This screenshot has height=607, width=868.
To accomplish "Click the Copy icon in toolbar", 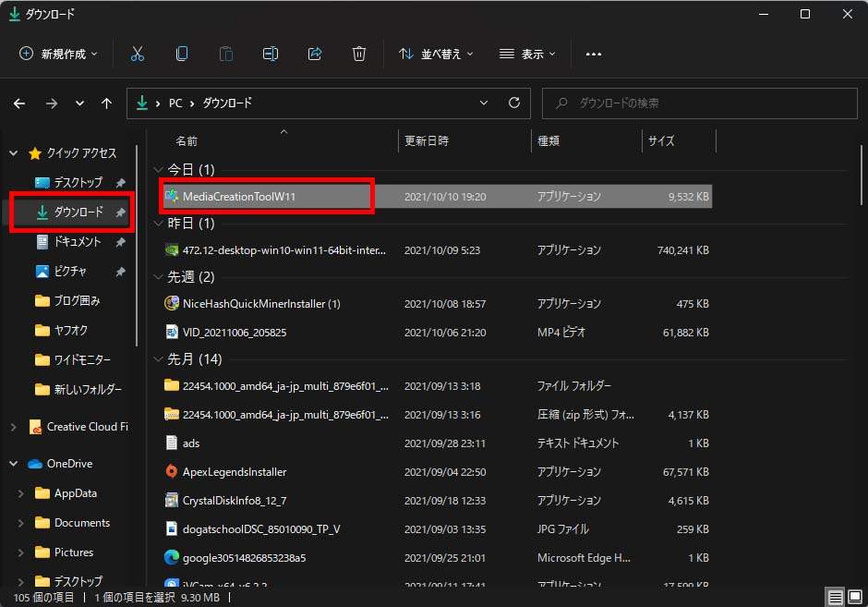I will (182, 54).
